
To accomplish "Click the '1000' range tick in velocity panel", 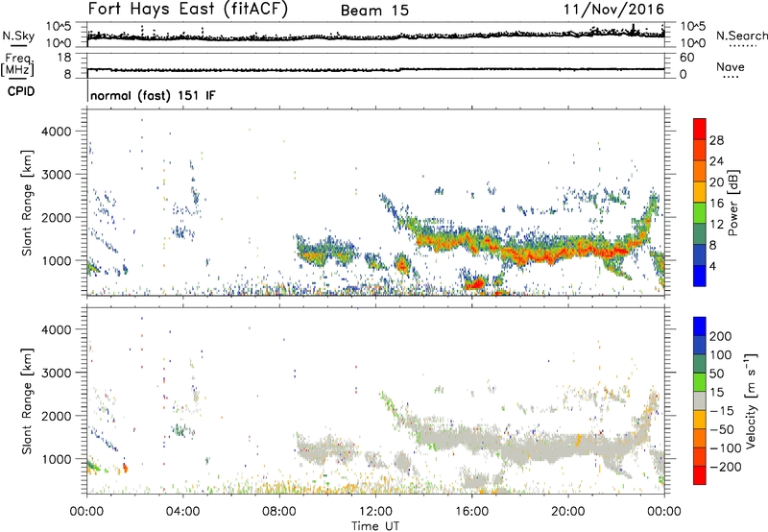I will coord(56,459).
